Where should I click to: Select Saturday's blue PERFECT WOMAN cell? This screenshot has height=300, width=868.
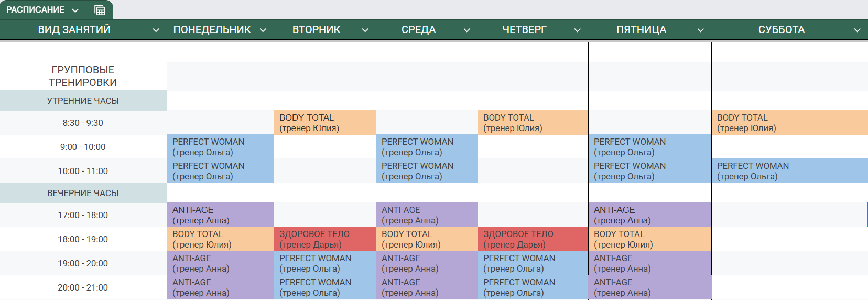tap(790, 171)
